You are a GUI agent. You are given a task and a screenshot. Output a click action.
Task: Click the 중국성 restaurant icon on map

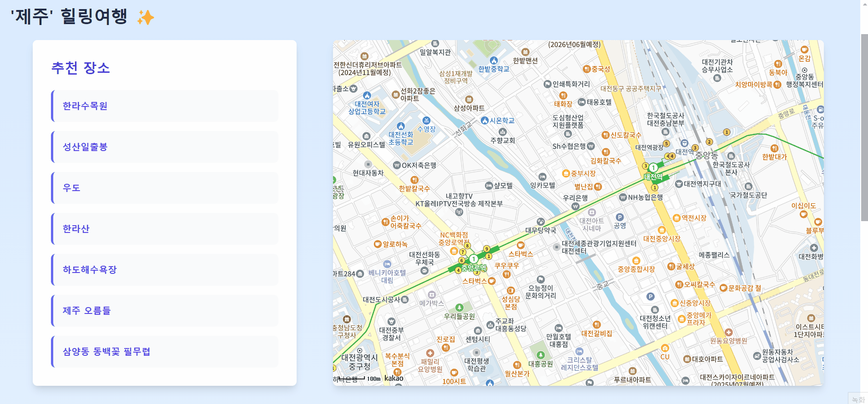click(587, 69)
